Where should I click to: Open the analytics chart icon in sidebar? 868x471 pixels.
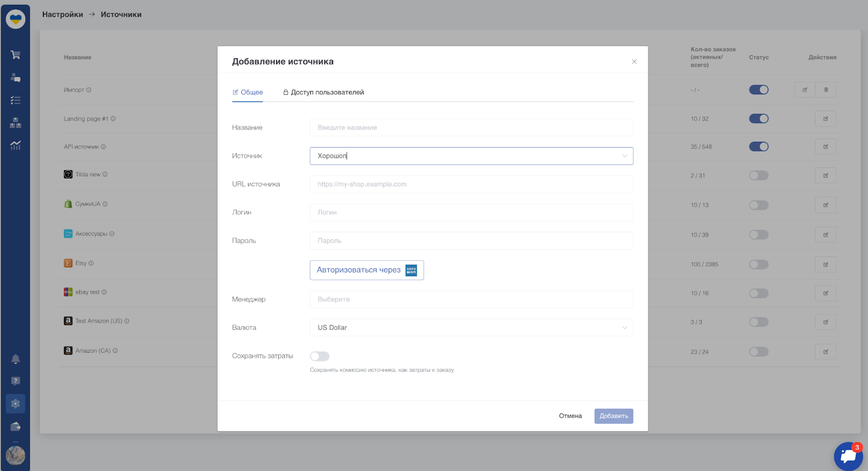15,145
